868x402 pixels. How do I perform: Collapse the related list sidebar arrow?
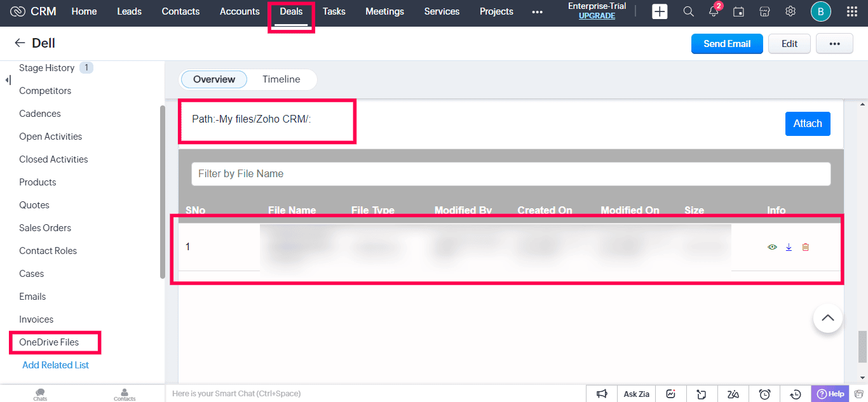tap(8, 80)
